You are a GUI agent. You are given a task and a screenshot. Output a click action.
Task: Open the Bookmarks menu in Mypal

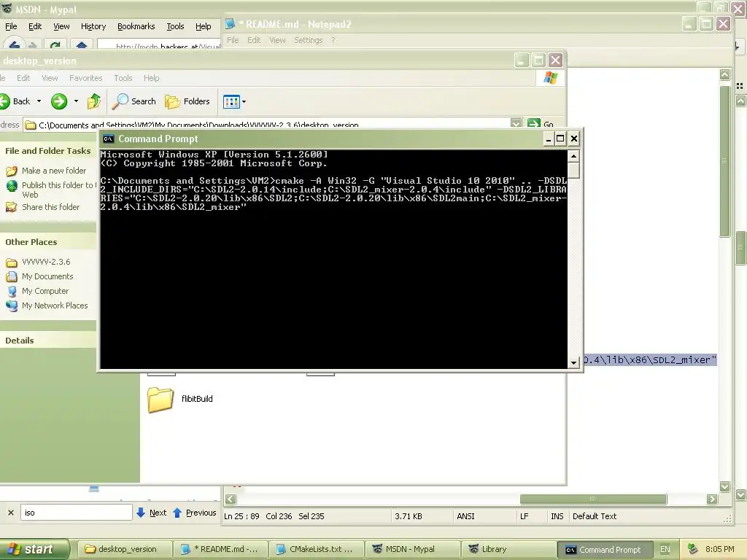[136, 26]
